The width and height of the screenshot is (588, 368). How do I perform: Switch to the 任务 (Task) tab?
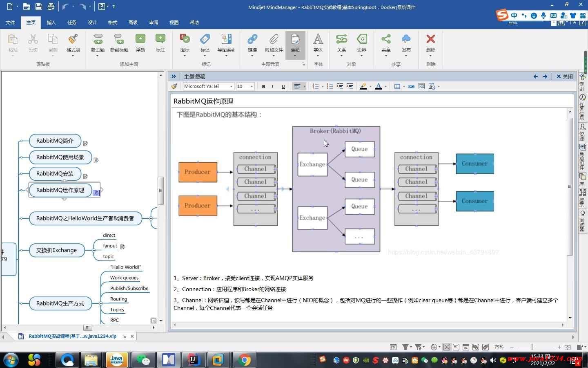coord(72,22)
